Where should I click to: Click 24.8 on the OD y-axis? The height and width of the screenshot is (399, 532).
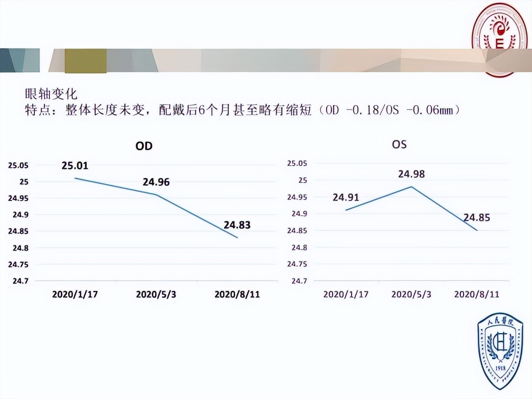[21, 248]
